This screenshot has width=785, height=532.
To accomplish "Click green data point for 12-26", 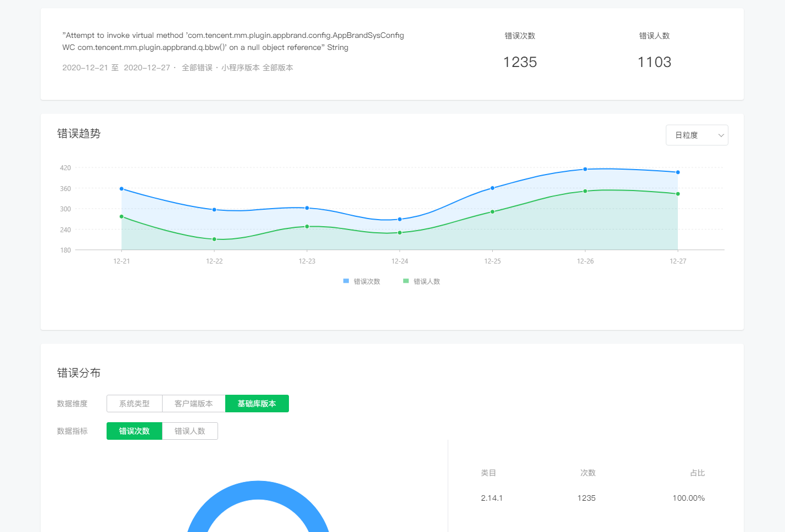I will coord(585,191).
